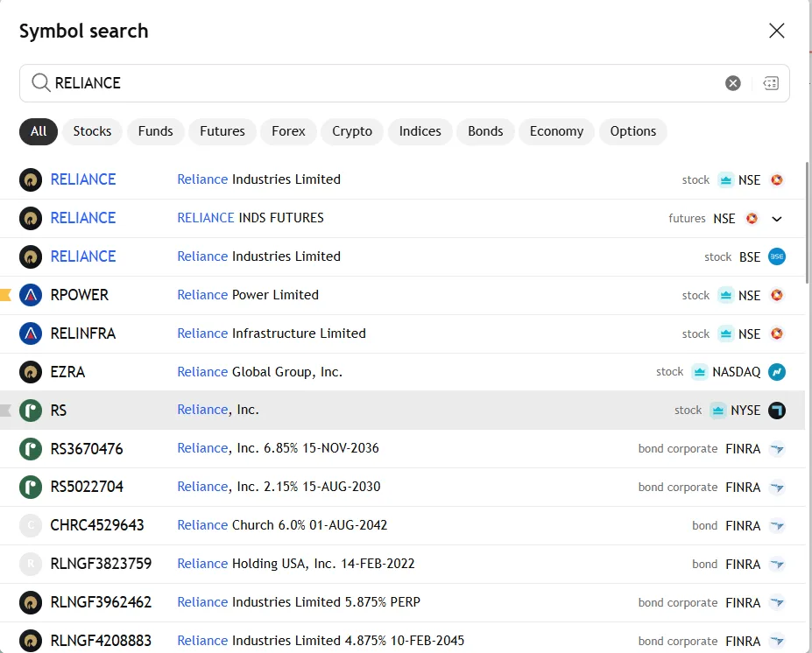Open the spread operators keyboard icon

[x=771, y=83]
